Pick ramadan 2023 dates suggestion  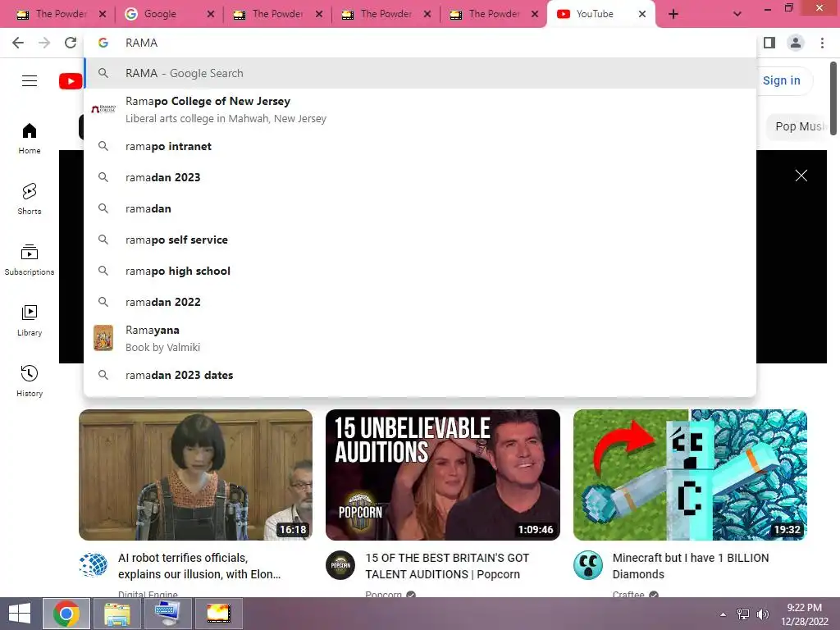pos(421,375)
